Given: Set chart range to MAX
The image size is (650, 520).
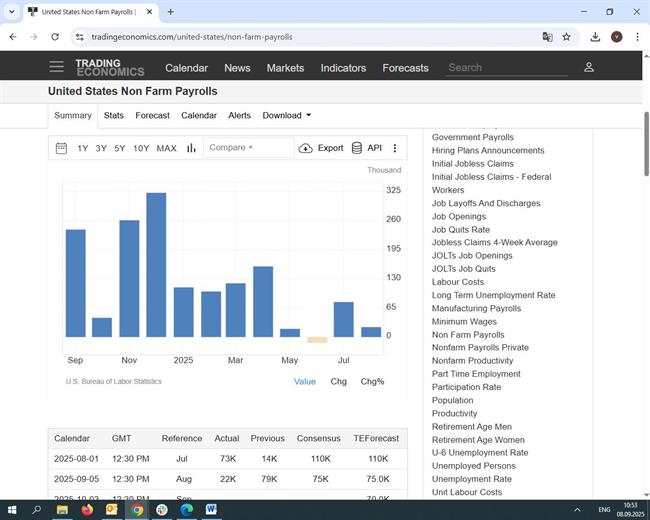Looking at the screenshot, I should click(x=167, y=148).
